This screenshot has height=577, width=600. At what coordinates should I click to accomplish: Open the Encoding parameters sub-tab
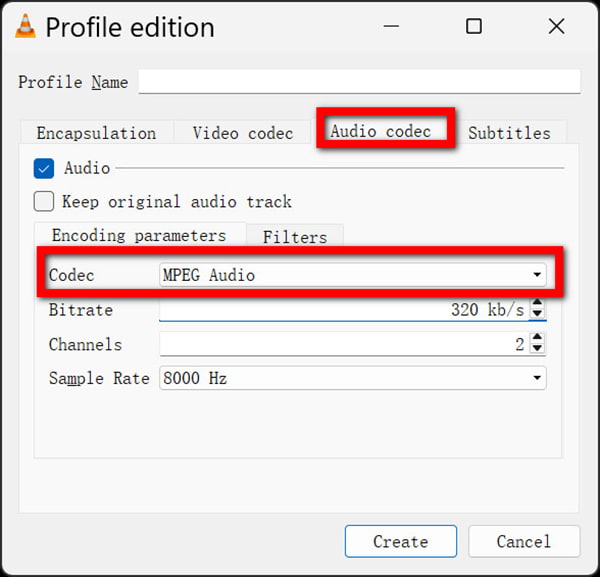(139, 235)
